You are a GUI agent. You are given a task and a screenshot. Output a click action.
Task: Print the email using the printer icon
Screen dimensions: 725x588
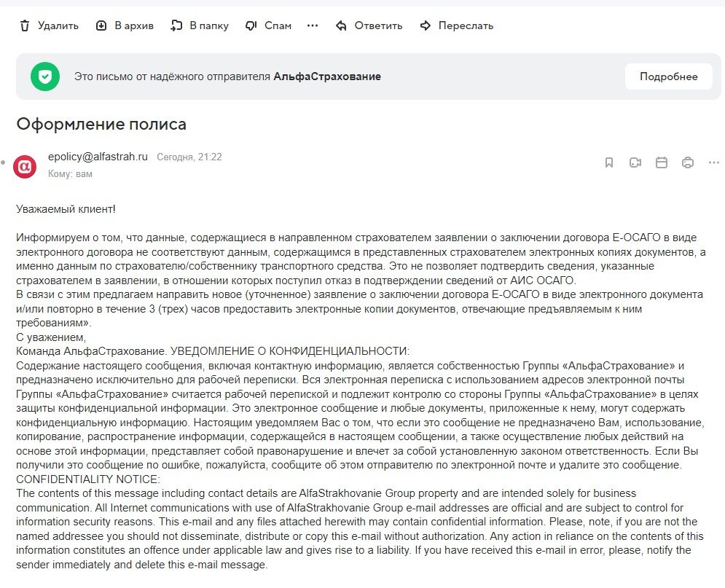(x=688, y=162)
